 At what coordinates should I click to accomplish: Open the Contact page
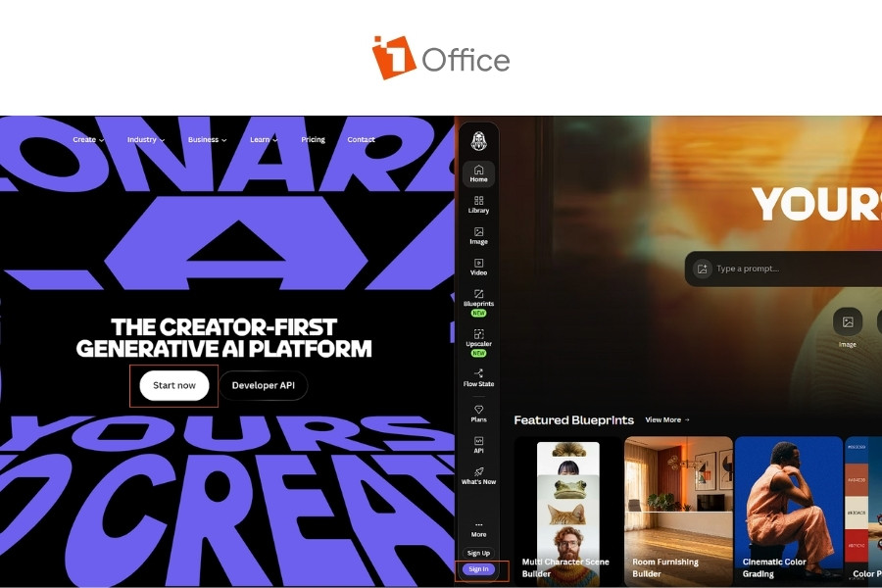(x=361, y=139)
